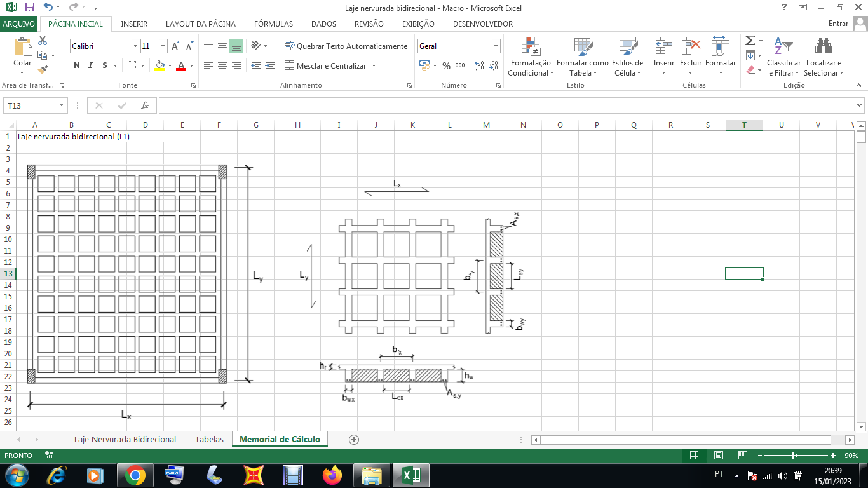
Task: Open Localizar e Selecionar binoculars
Action: pos(824,57)
